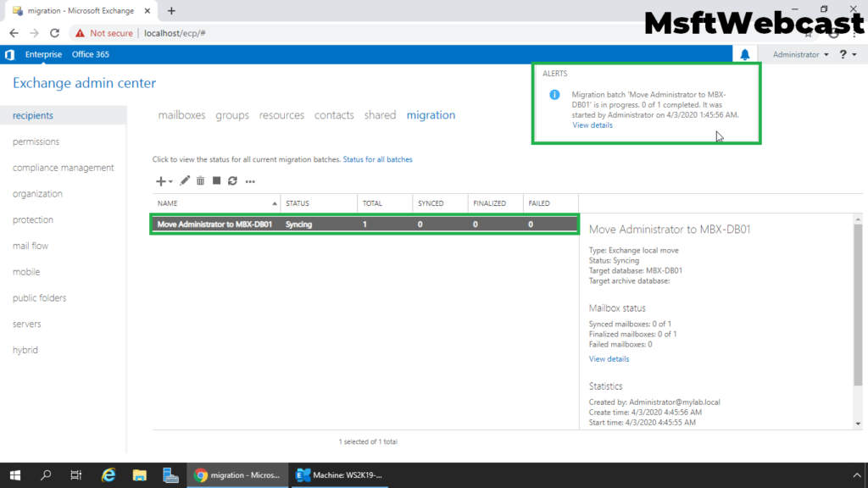
Task: Click View details in the alert popup
Action: (x=592, y=125)
